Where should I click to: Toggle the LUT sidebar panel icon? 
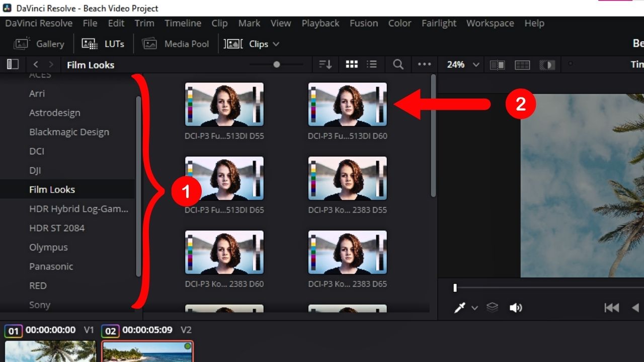13,64
